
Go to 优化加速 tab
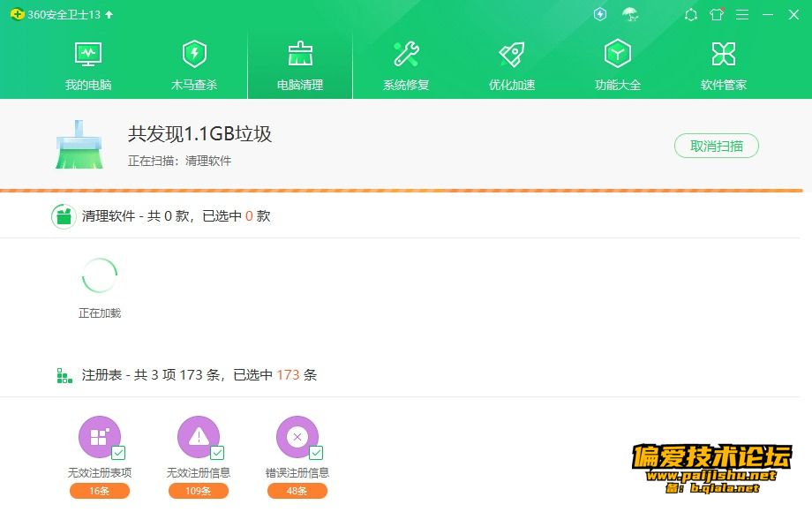click(512, 65)
